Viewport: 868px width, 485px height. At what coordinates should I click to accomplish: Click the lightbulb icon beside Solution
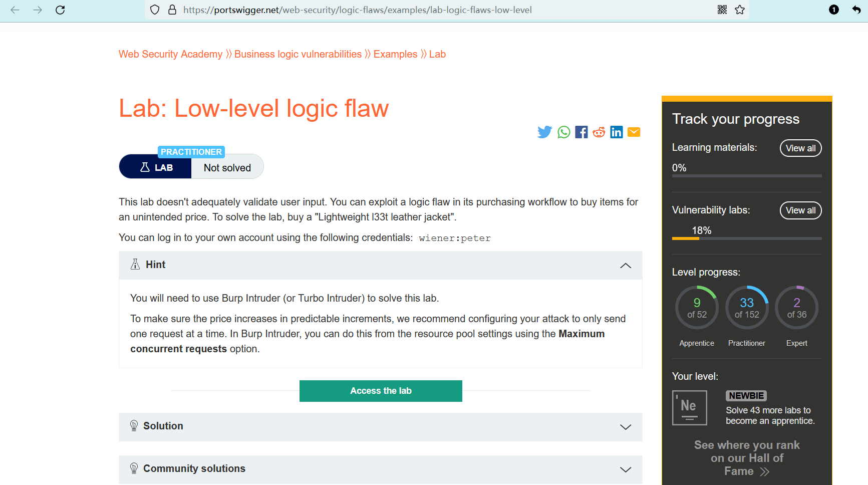134,426
